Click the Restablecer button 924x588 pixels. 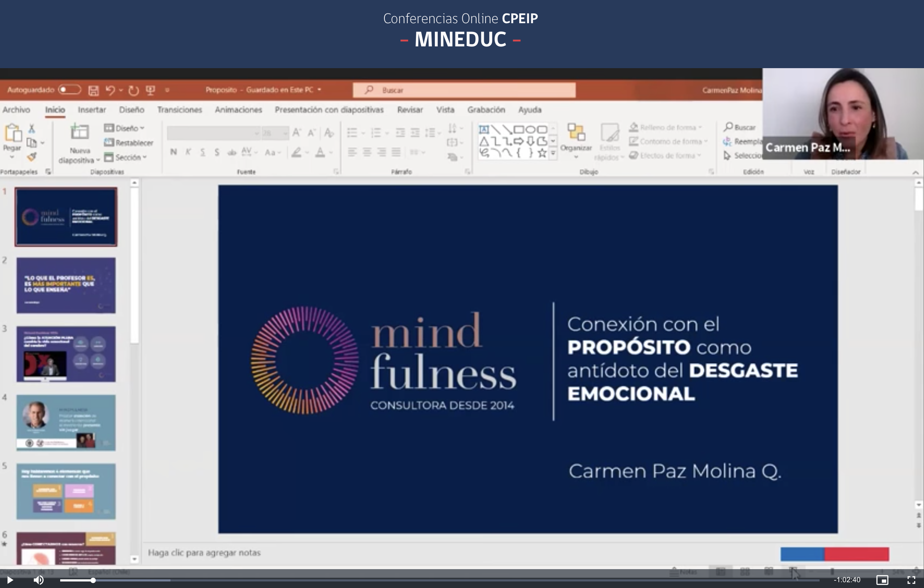tap(128, 143)
